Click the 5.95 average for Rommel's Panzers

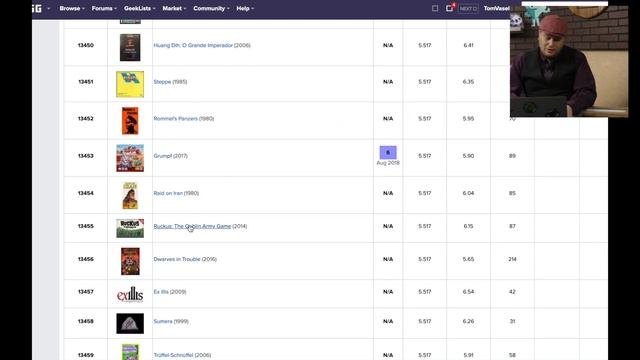coord(468,118)
